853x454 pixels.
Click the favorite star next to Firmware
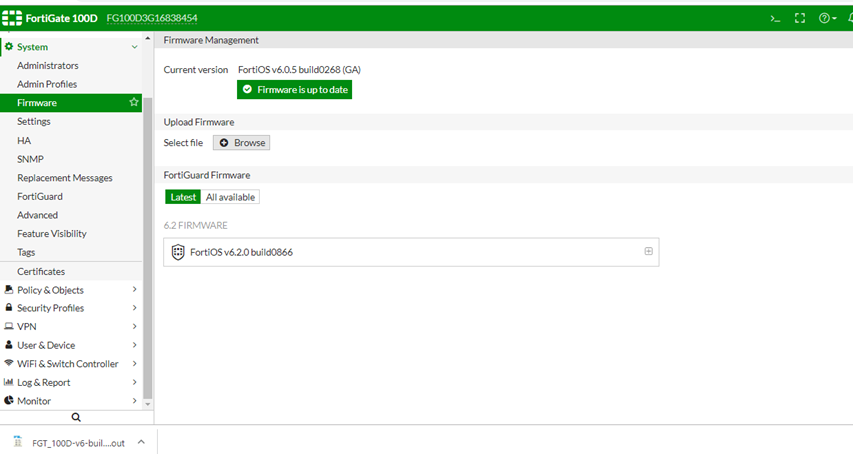134,103
